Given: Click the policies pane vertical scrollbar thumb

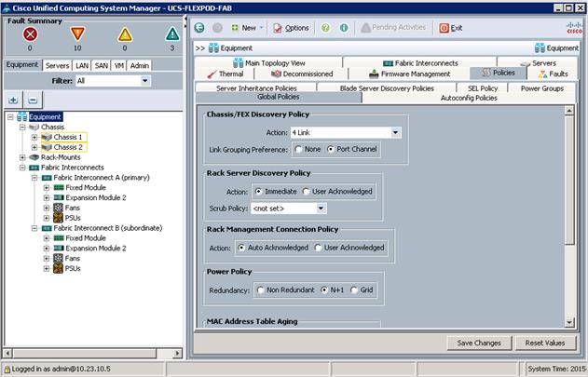Looking at the screenshot, I should point(569,180).
